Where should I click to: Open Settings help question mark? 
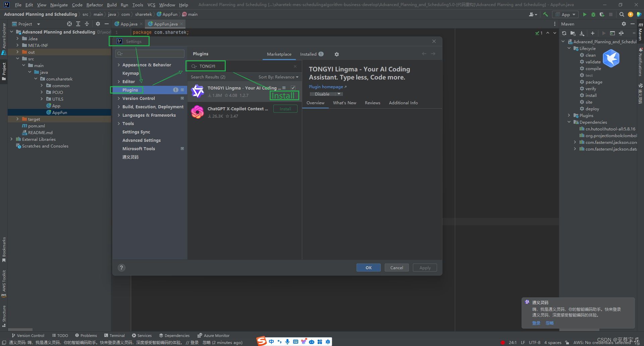121,268
